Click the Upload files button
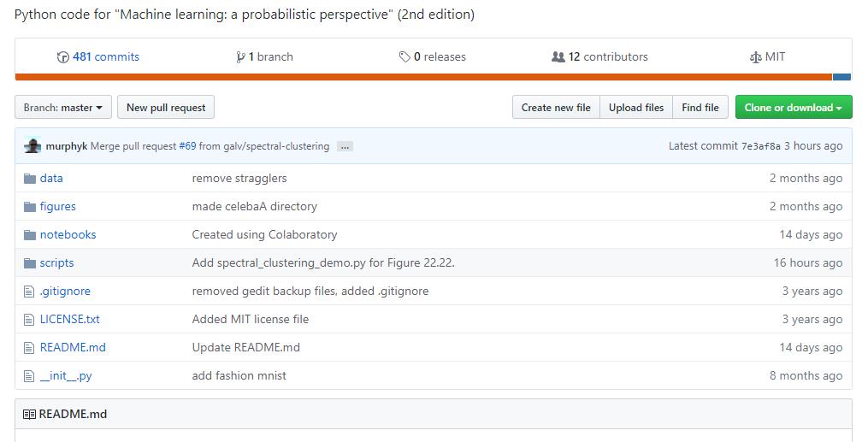 (636, 108)
